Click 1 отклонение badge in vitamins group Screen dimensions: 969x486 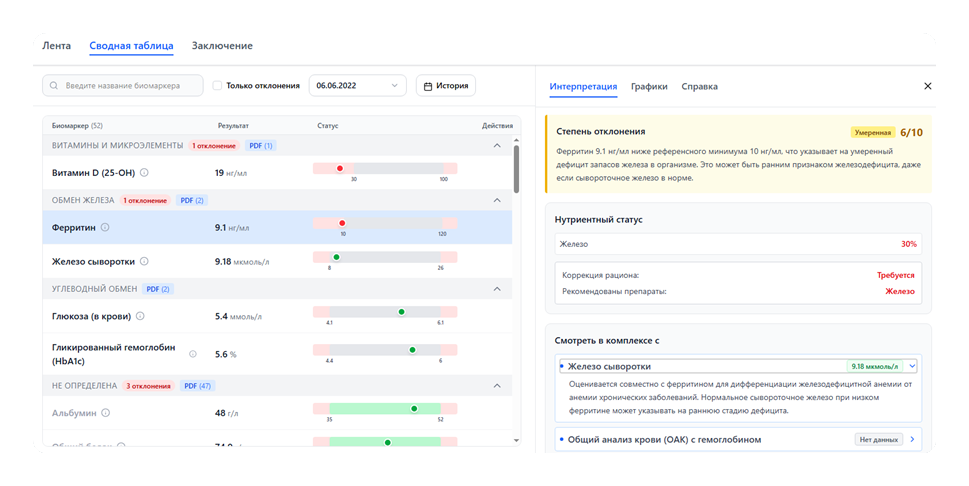tap(213, 146)
